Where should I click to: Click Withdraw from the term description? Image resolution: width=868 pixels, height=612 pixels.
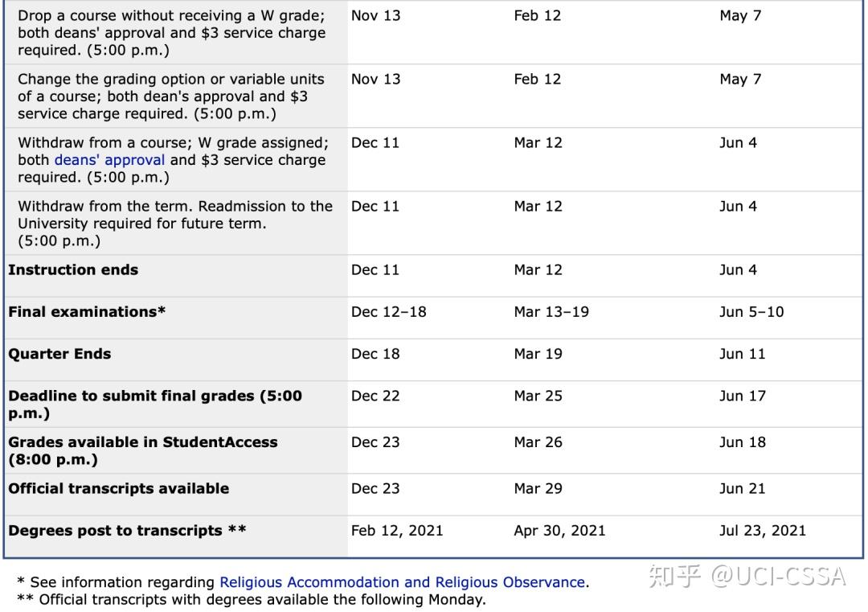(175, 224)
